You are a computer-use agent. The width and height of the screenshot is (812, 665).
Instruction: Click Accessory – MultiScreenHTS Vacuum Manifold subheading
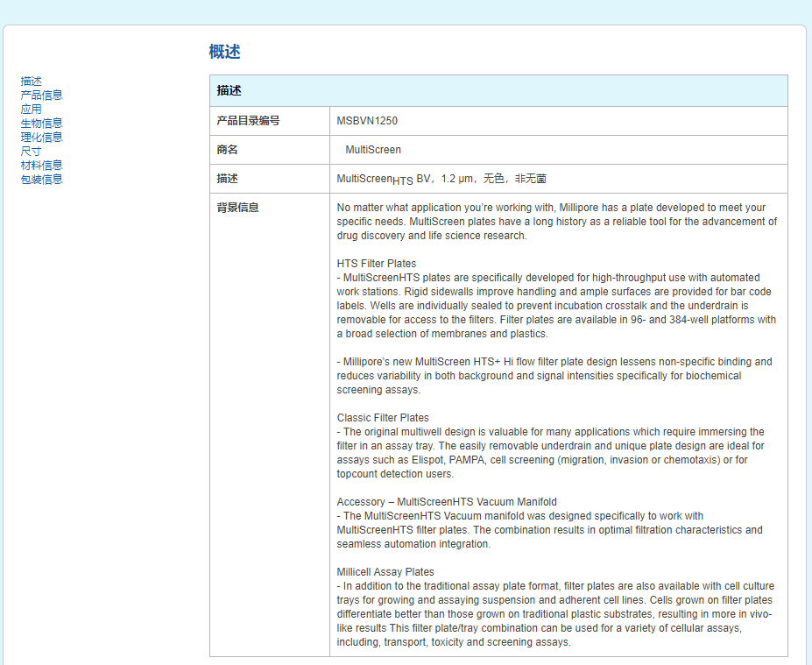(447, 502)
